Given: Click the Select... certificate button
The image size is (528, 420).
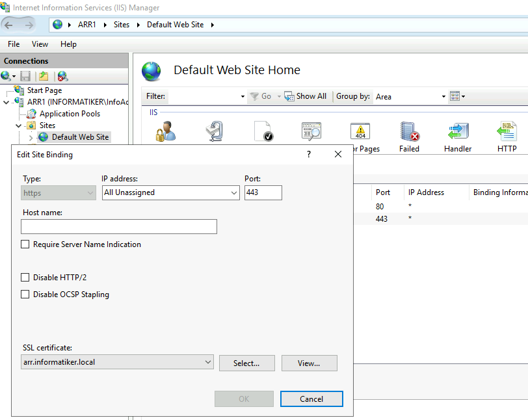Looking at the screenshot, I should pos(247,363).
